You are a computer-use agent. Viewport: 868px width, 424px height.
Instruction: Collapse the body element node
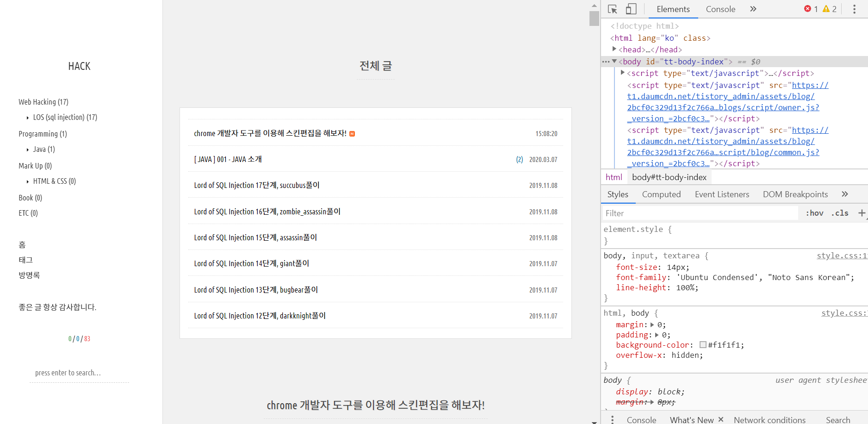tap(614, 61)
